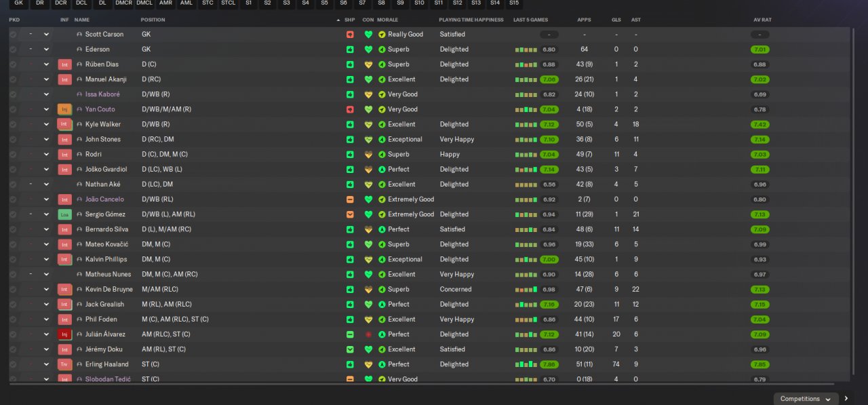Select the S15 substitute slot
Image resolution: width=868 pixels, height=405 pixels.
click(x=514, y=3)
